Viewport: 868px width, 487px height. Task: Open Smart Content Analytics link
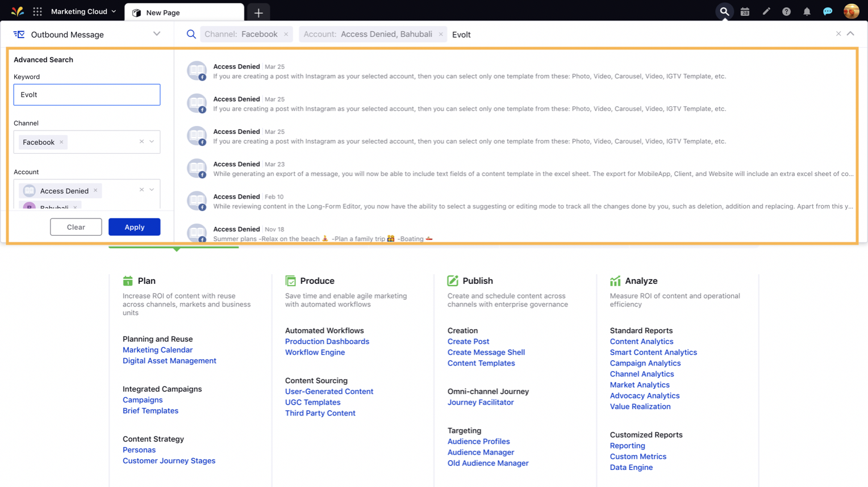tap(653, 352)
